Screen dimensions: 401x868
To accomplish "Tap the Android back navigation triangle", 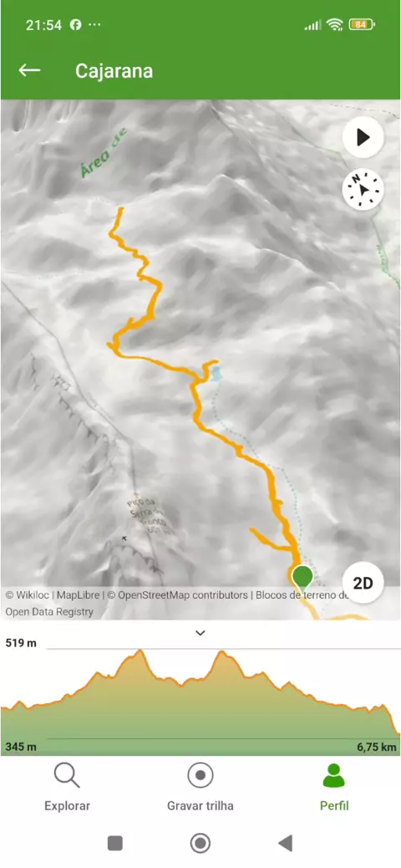I will [x=285, y=843].
